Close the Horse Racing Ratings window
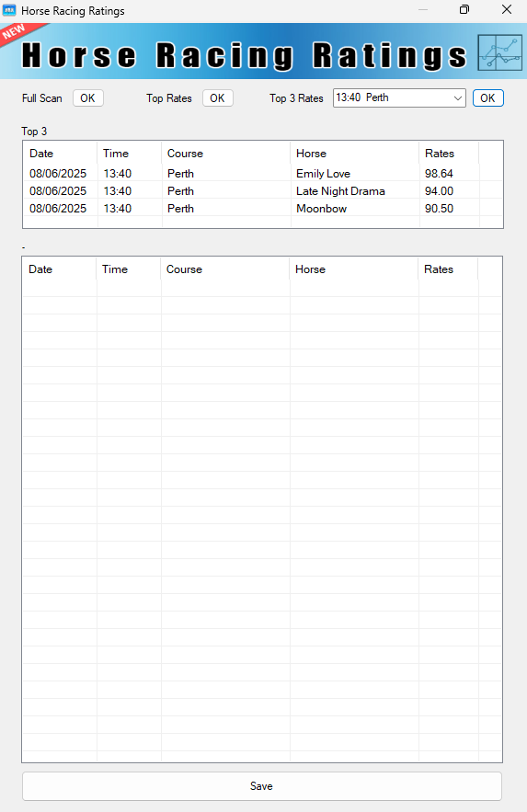The height and width of the screenshot is (812, 527). tap(507, 10)
